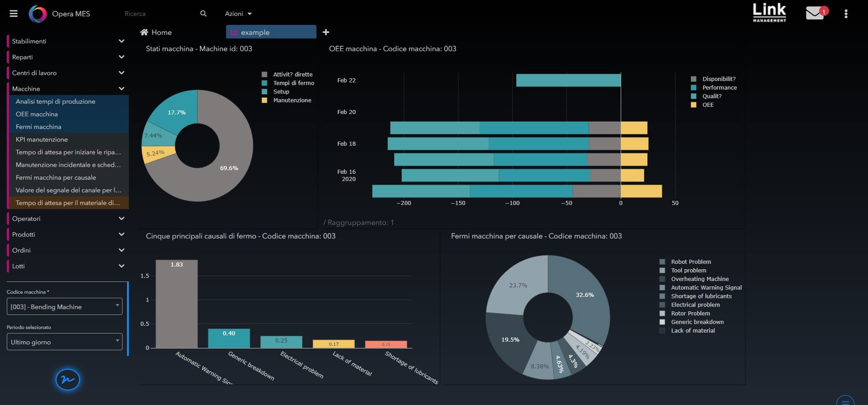Expand the Stabilimenti section
The image size is (868, 405).
(x=68, y=41)
